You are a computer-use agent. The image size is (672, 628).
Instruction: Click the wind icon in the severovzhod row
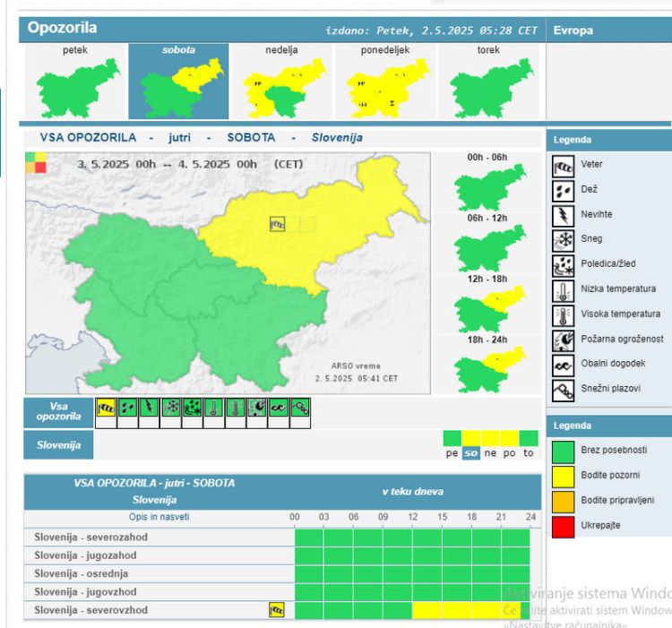tap(277, 610)
